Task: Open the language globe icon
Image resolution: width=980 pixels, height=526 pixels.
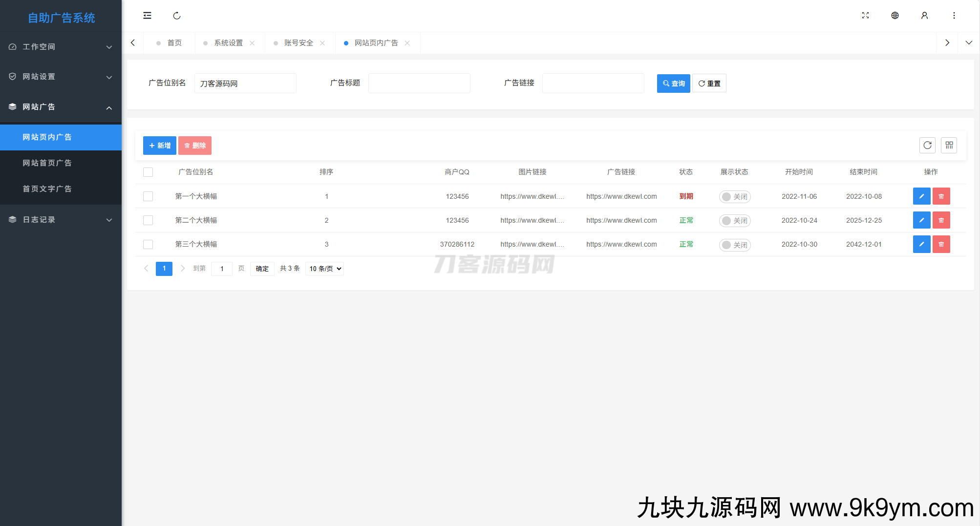Action: (895, 16)
